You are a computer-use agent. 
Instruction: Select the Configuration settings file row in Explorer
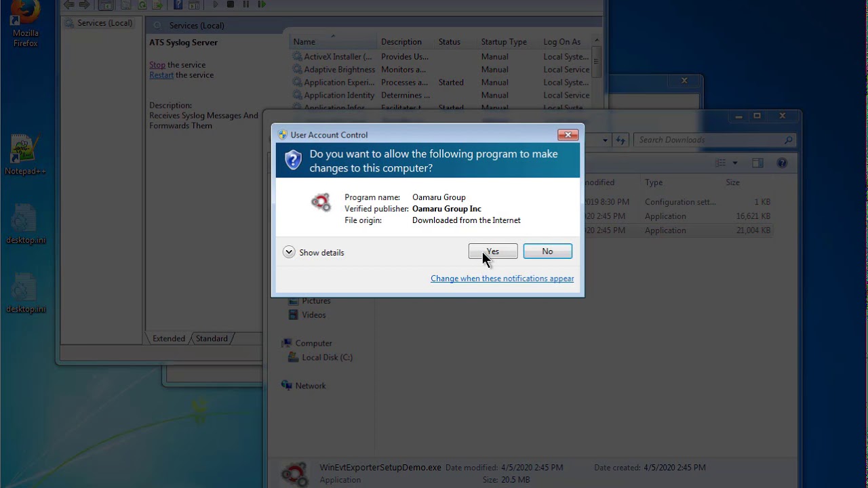click(x=678, y=202)
